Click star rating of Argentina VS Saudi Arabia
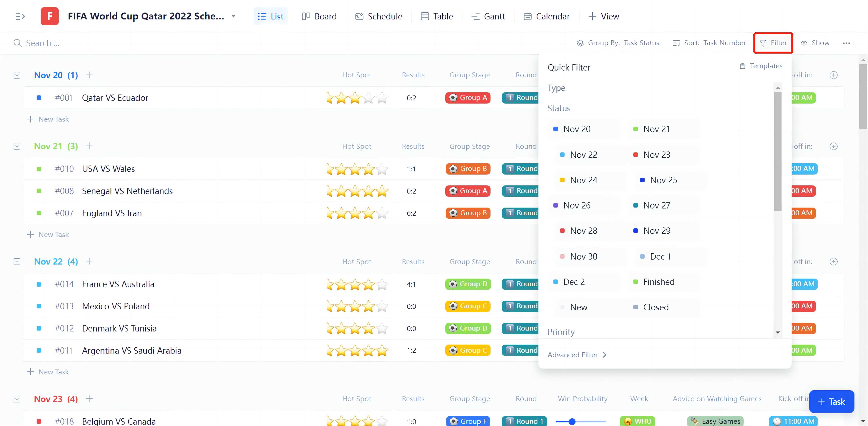 click(357, 350)
